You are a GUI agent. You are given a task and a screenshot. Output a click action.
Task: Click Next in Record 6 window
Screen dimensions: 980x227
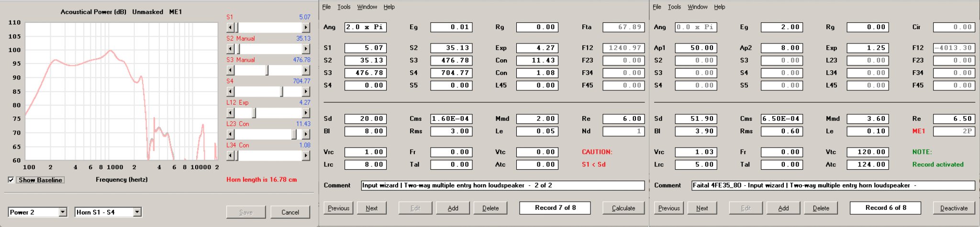[x=702, y=208]
